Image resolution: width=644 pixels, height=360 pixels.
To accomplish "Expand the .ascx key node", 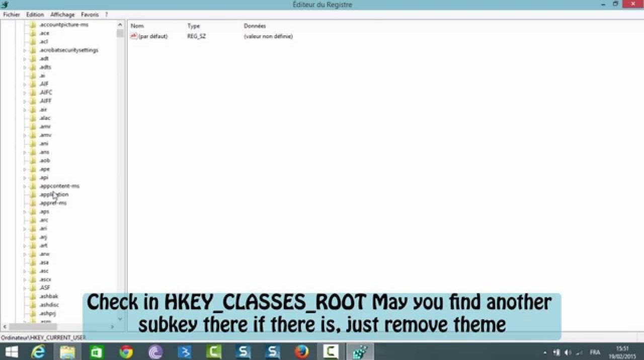I will click(25, 279).
